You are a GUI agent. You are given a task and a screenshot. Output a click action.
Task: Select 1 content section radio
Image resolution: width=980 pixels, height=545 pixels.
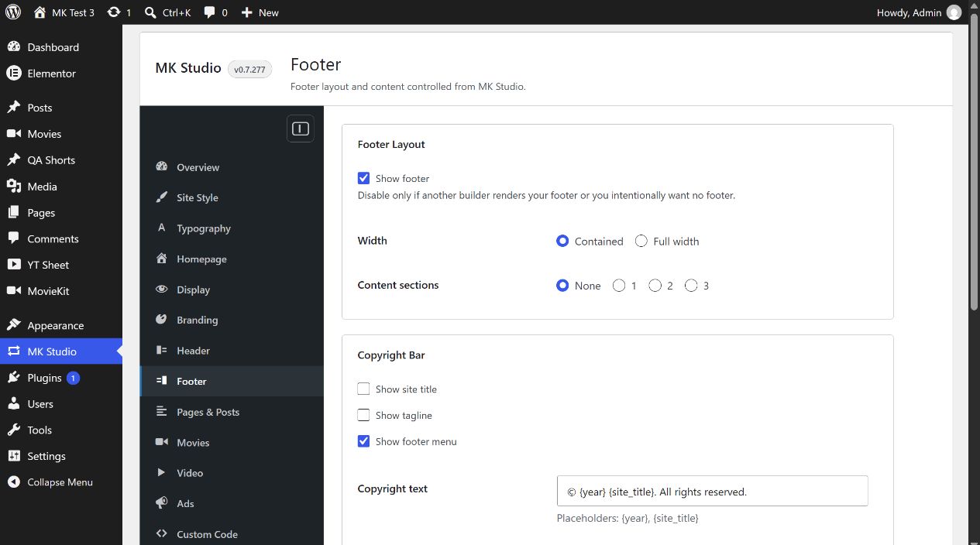click(618, 286)
